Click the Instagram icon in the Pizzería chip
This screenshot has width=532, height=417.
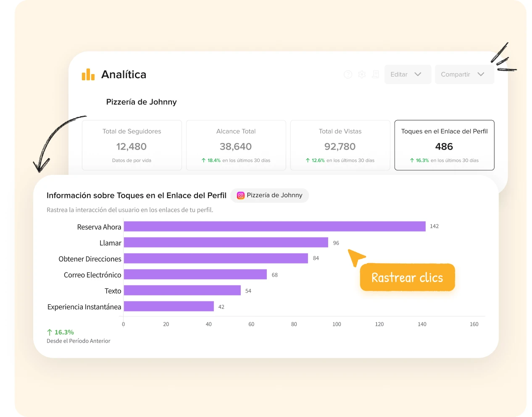point(241,195)
